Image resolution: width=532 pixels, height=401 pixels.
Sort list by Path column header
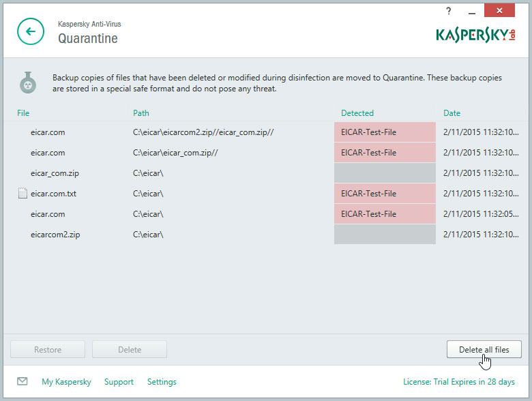coord(141,113)
